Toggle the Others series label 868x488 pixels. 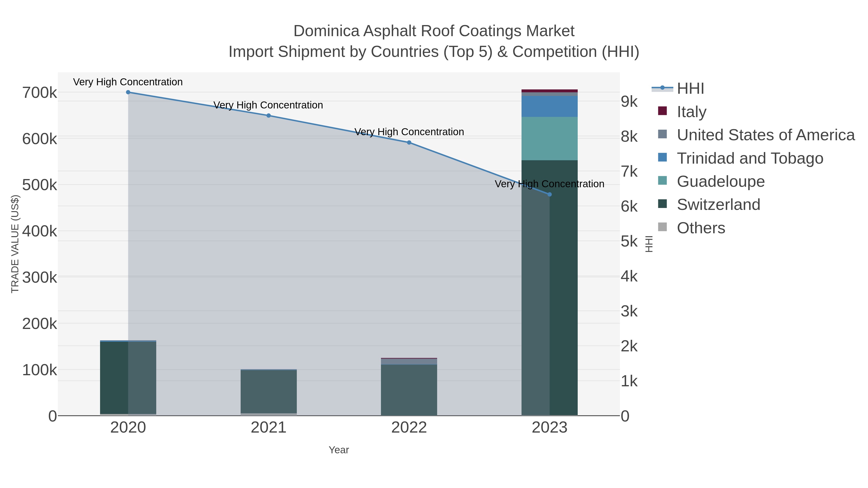(701, 228)
